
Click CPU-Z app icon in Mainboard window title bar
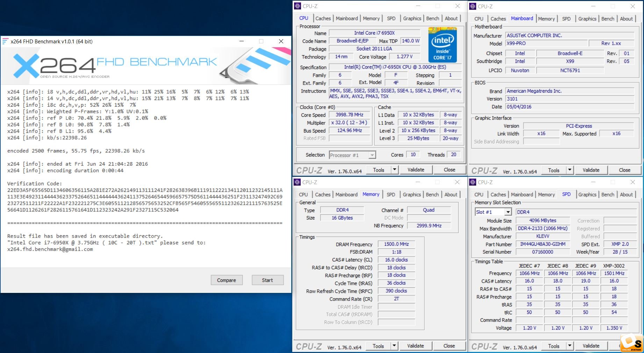pyautogui.click(x=473, y=6)
